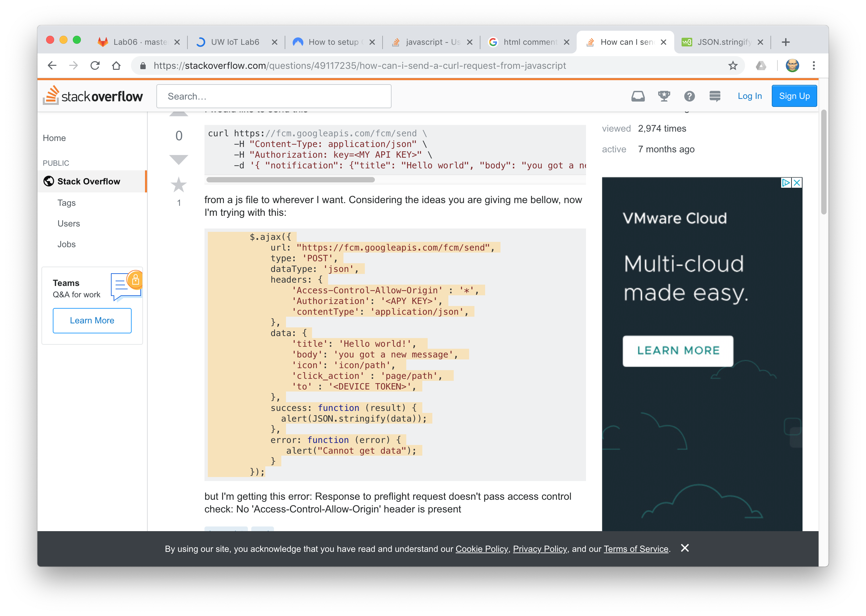
Task: Switch to the UW IoT Lab6 tab
Action: pos(235,42)
